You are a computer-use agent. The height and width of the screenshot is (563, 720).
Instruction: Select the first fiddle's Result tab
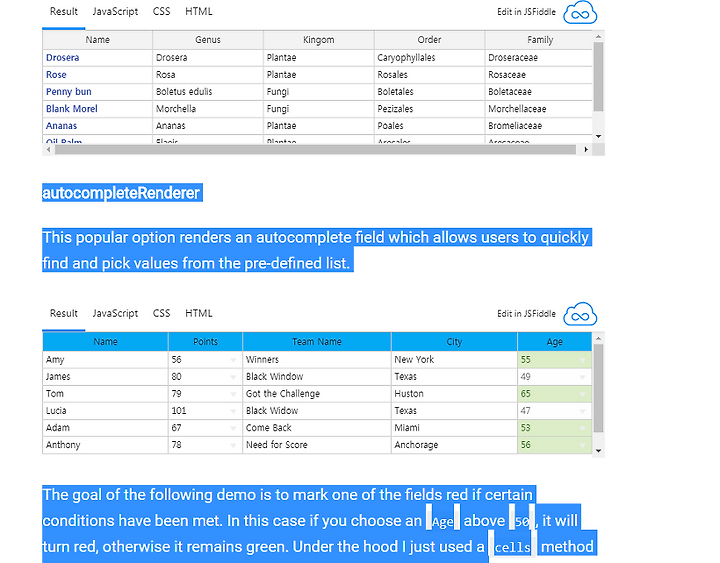click(64, 11)
